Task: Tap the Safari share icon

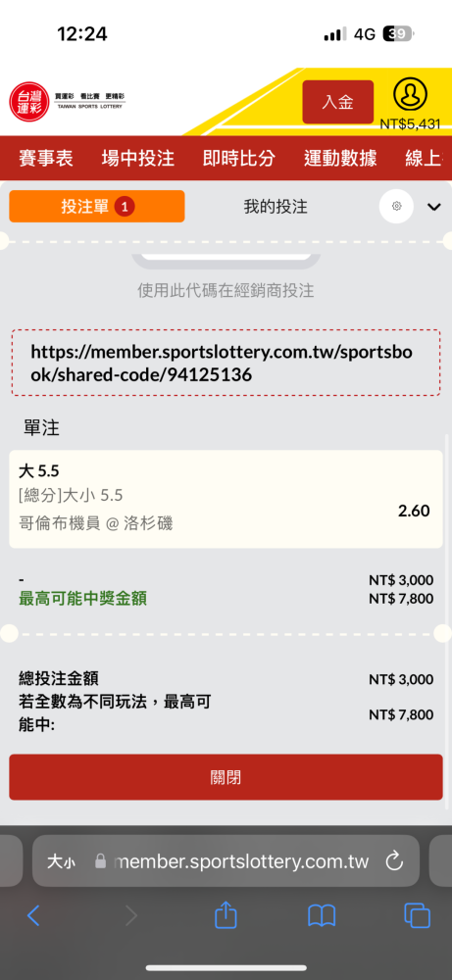Action: pos(226,915)
